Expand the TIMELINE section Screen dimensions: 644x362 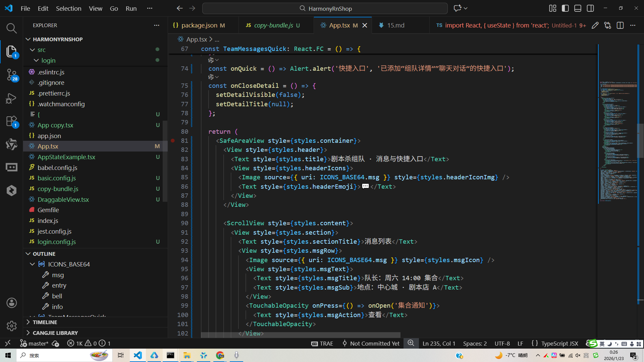click(x=45, y=322)
